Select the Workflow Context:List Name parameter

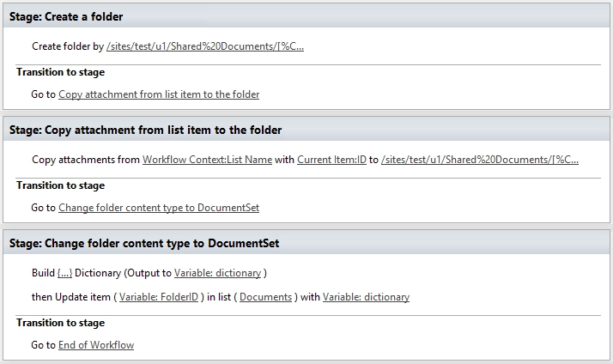click(x=207, y=160)
